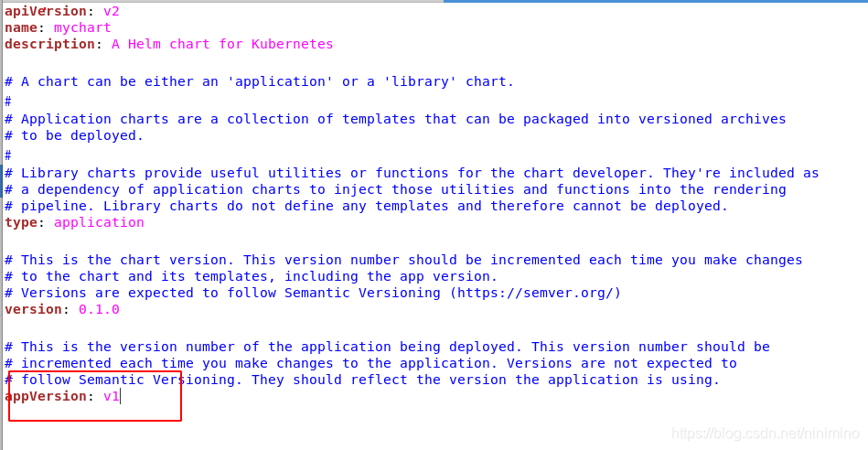Select the v2 apiVersion value
This screenshot has height=450, width=868.
click(112, 11)
